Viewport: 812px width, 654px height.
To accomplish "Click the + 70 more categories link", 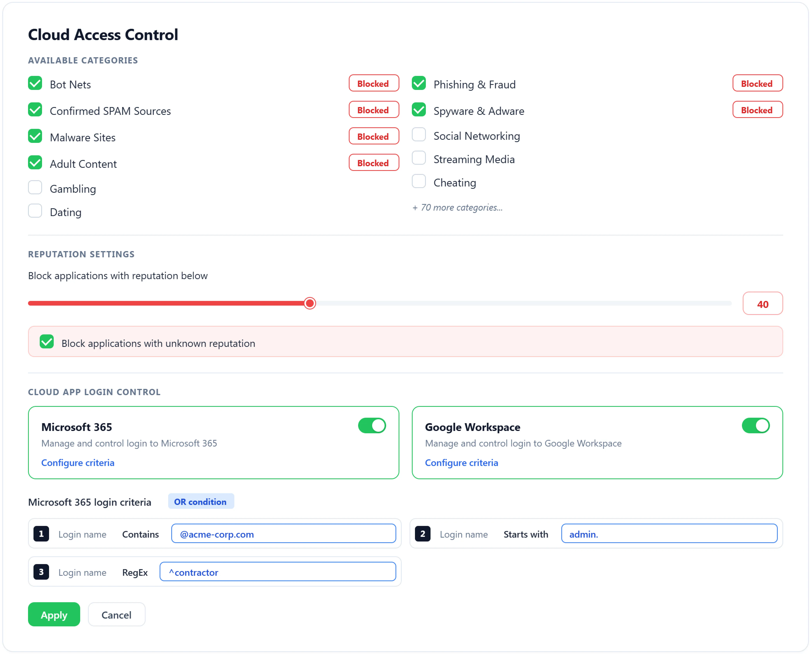I will pos(457,207).
